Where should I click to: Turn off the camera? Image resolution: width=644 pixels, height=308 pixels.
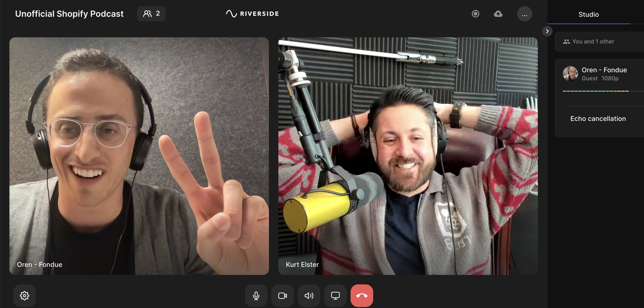coord(283,295)
